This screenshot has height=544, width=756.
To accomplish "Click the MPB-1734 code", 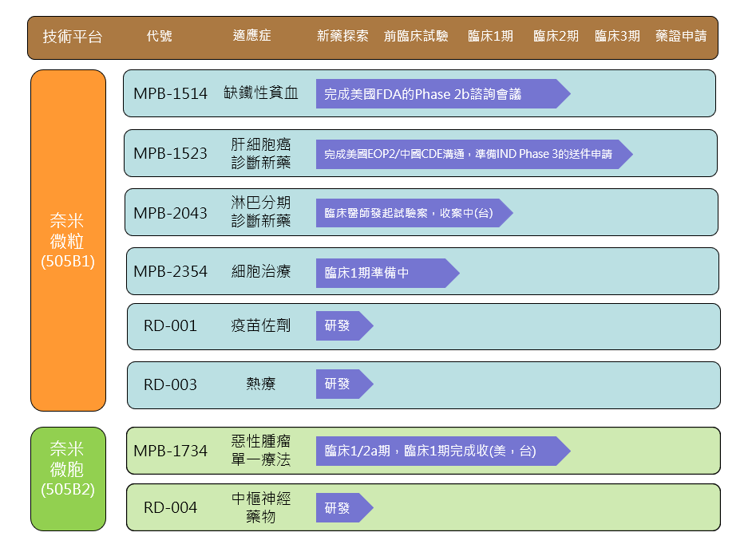I will (170, 451).
